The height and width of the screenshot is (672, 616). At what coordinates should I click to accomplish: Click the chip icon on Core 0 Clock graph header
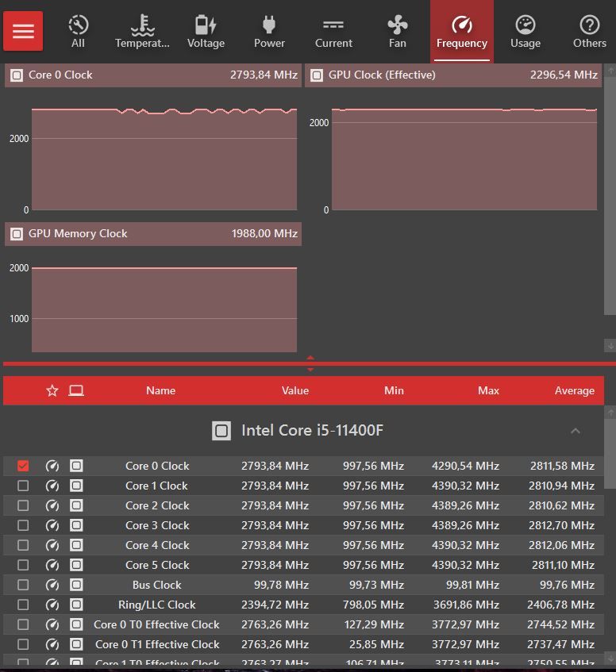point(17,75)
